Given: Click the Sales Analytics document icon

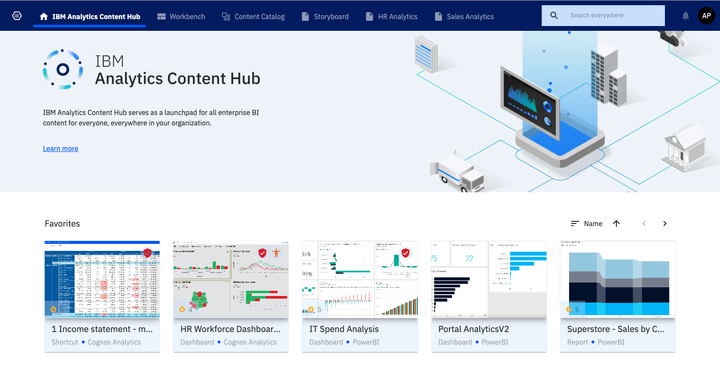Looking at the screenshot, I should (x=439, y=17).
